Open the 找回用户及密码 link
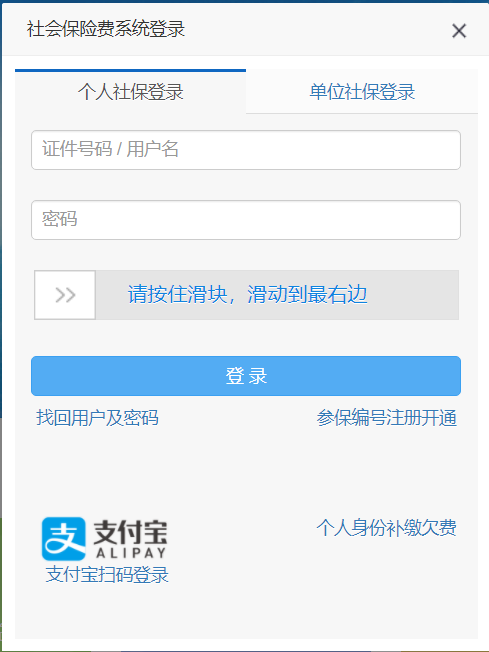Image resolution: width=489 pixels, height=652 pixels. [x=97, y=417]
